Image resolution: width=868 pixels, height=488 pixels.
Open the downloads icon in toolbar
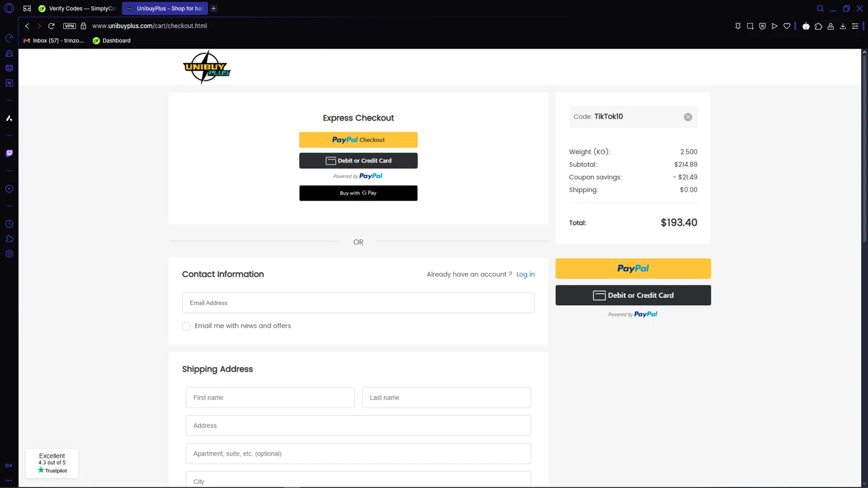pyautogui.click(x=843, y=26)
